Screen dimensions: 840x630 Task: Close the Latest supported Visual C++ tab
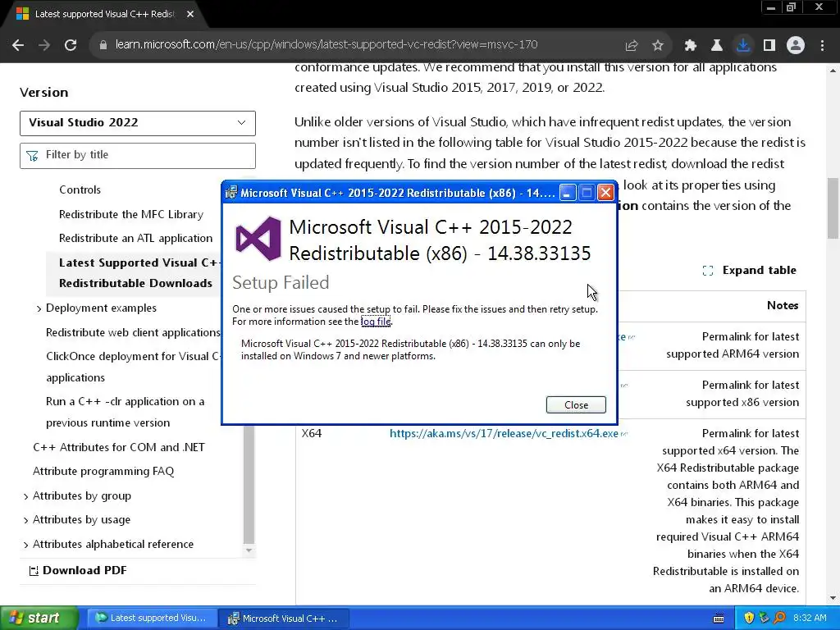pos(190,15)
